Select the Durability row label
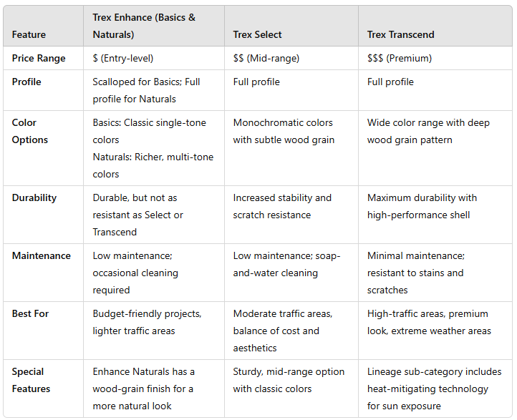This screenshot has height=420, width=517. click(x=34, y=197)
